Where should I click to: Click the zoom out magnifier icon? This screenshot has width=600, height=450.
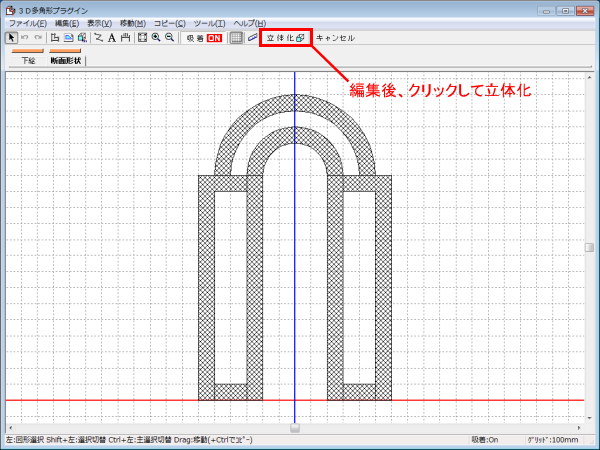(169, 38)
